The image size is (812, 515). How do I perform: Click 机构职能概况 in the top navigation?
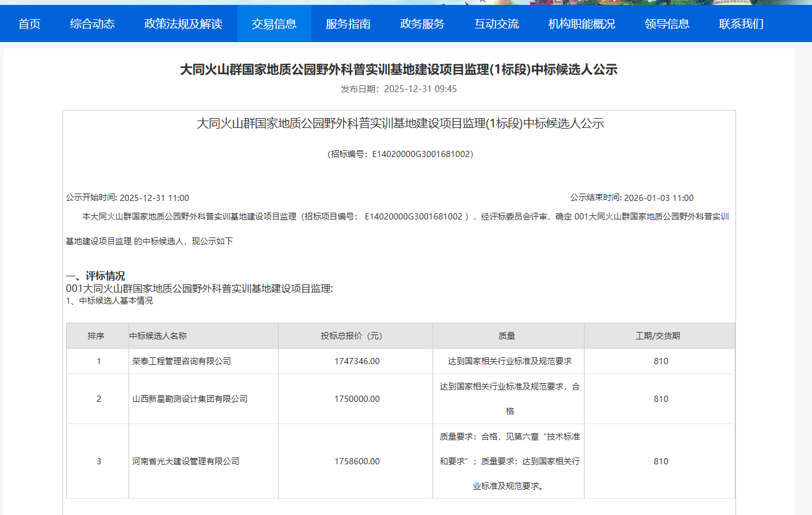click(x=582, y=24)
